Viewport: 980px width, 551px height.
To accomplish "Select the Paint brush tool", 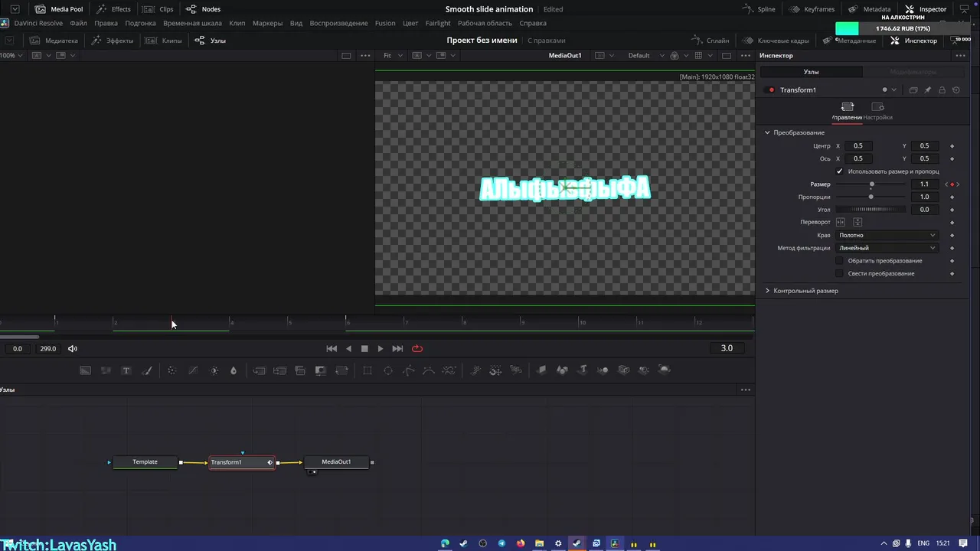I will coord(147,370).
